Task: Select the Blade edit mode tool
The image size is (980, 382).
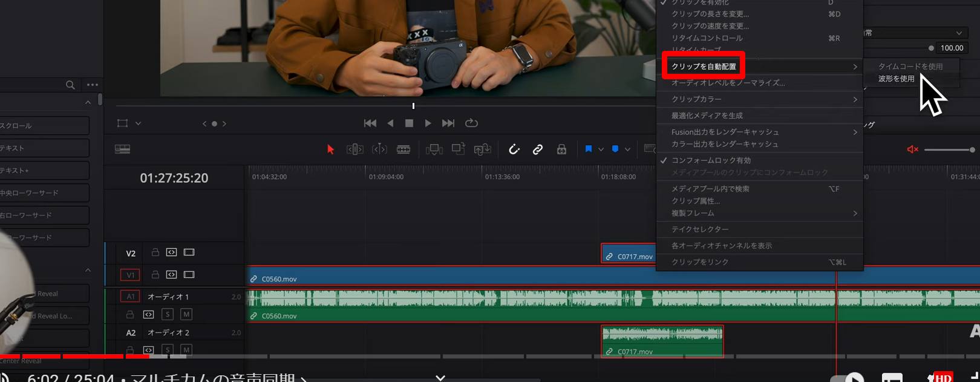Action: pyautogui.click(x=403, y=150)
